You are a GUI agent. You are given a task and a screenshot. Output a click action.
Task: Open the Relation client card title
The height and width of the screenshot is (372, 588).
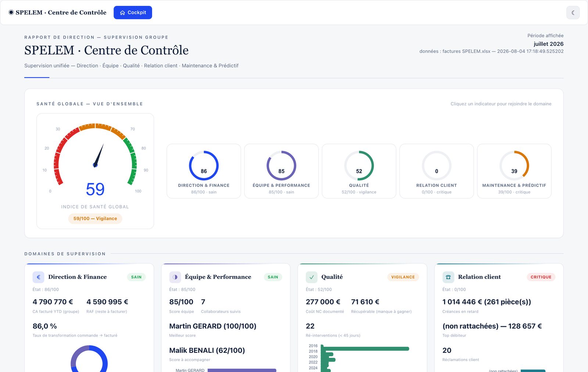(479, 277)
